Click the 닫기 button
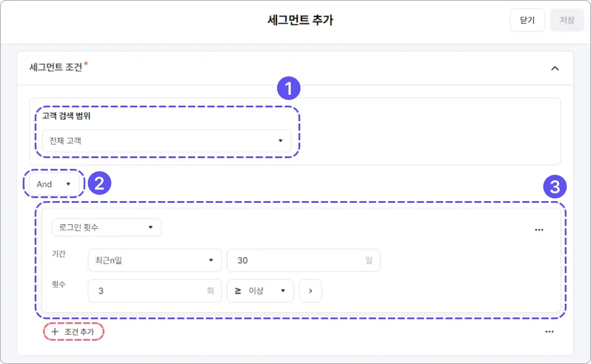Screen dimensions: 591x364 [x=527, y=20]
